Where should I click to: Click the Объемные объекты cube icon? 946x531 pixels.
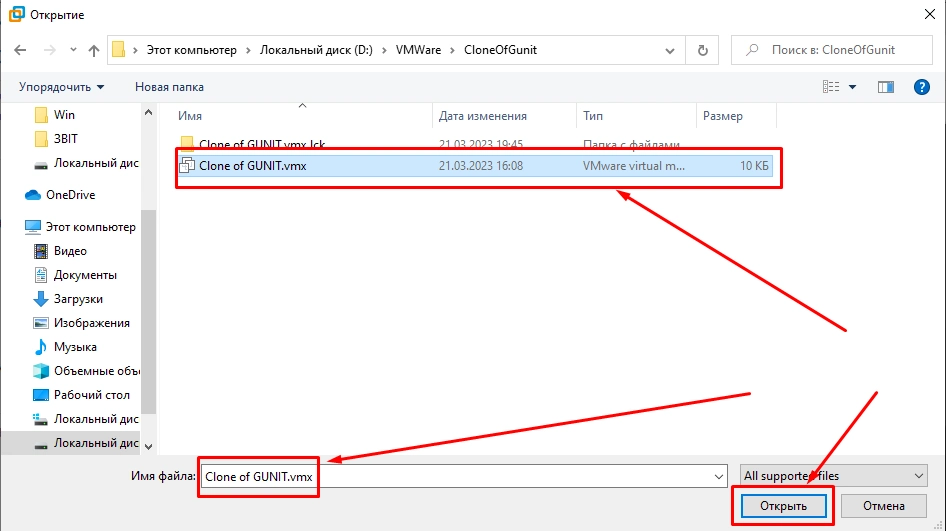tap(40, 371)
